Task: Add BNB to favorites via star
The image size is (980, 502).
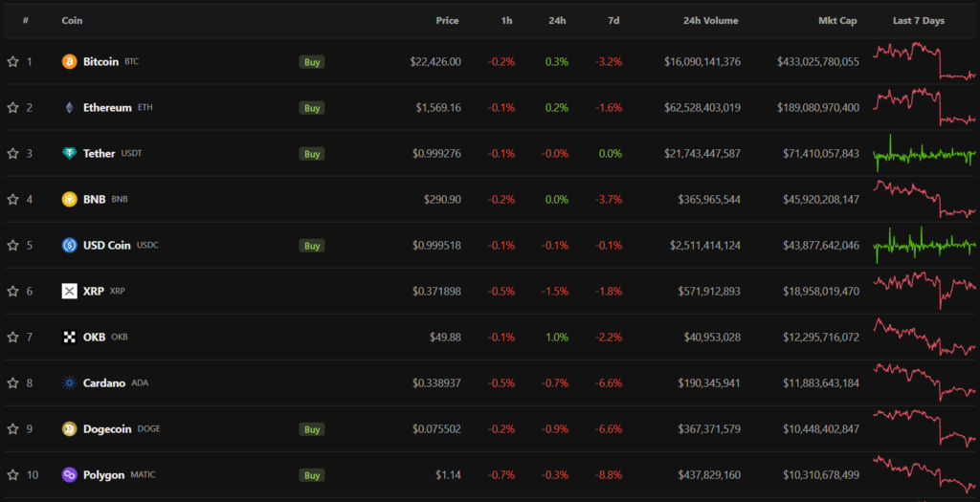Action: [12, 199]
